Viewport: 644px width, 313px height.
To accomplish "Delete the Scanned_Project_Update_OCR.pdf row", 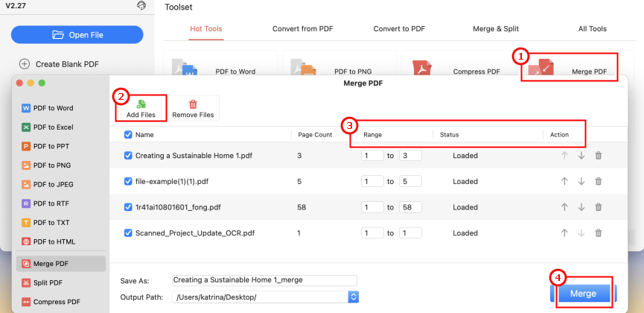I will click(x=599, y=233).
